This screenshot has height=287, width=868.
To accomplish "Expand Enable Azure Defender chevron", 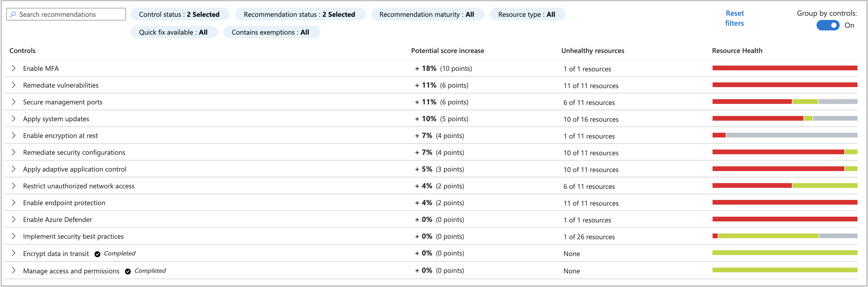I will 13,220.
